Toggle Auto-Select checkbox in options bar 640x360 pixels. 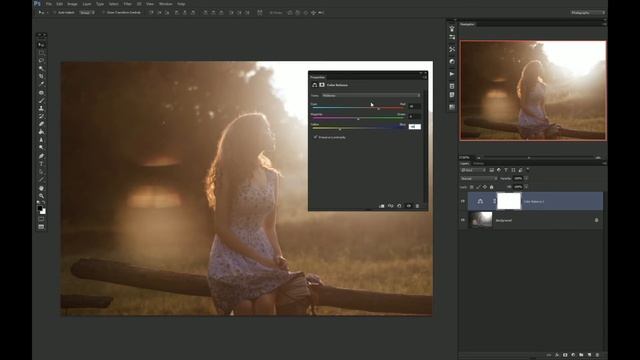coord(55,13)
